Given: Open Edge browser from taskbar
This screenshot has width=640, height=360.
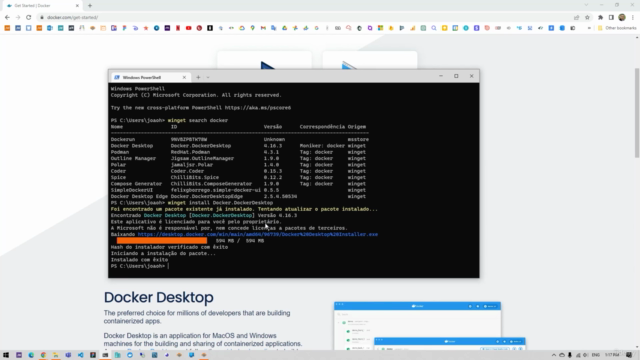Looking at the screenshot, I should pos(31,355).
